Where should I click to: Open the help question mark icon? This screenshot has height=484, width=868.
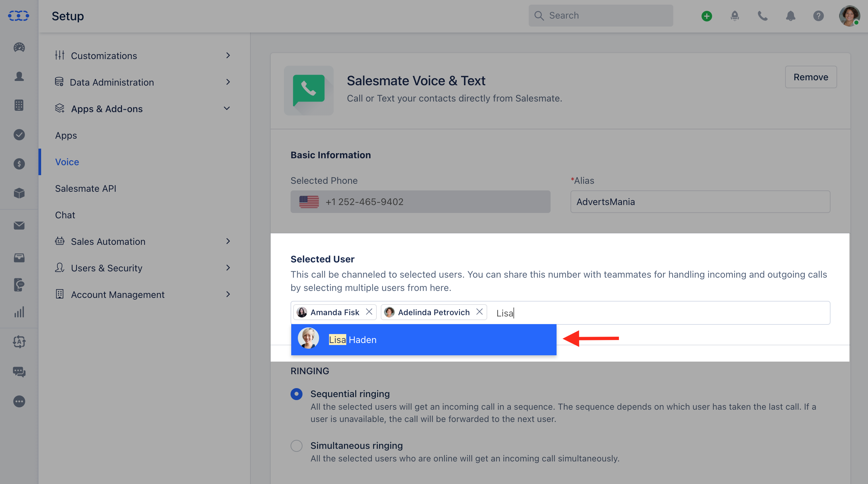coord(819,16)
